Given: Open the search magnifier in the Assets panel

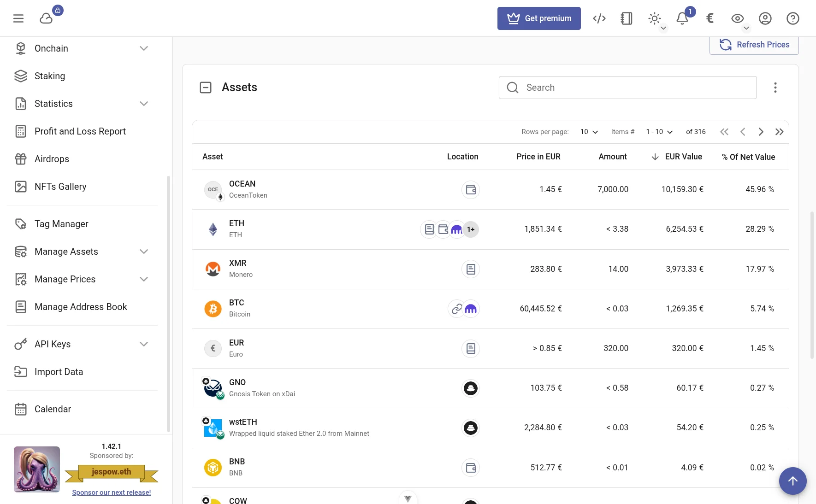Looking at the screenshot, I should pos(512,87).
